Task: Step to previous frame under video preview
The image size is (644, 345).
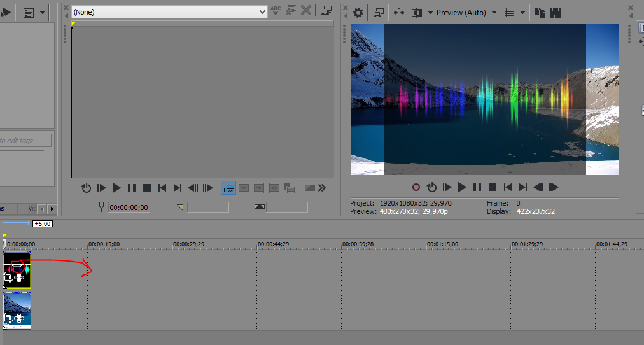Action: coord(538,187)
